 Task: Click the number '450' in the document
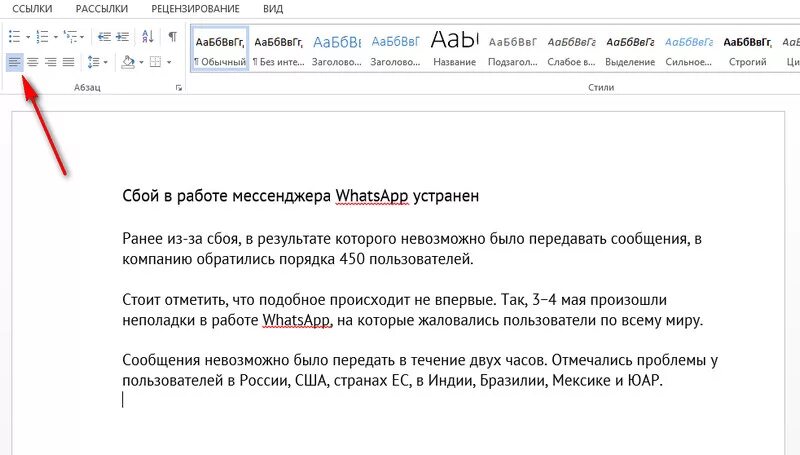tap(352, 259)
